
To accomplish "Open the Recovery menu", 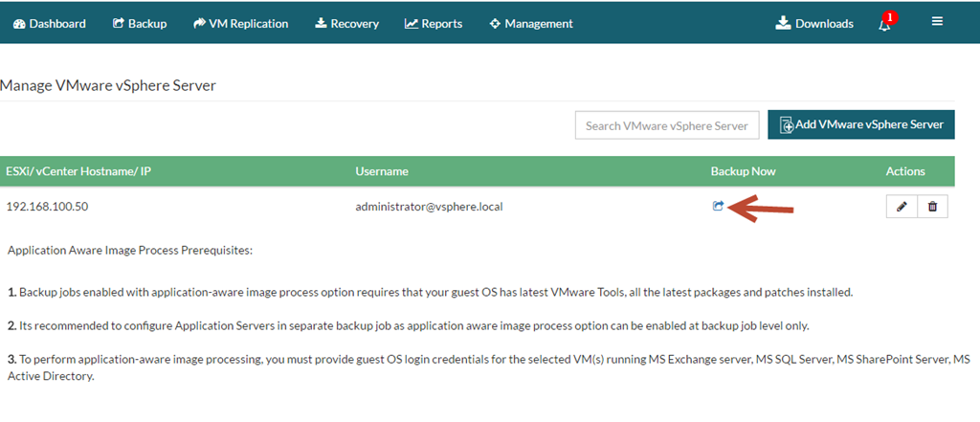I will 346,24.
